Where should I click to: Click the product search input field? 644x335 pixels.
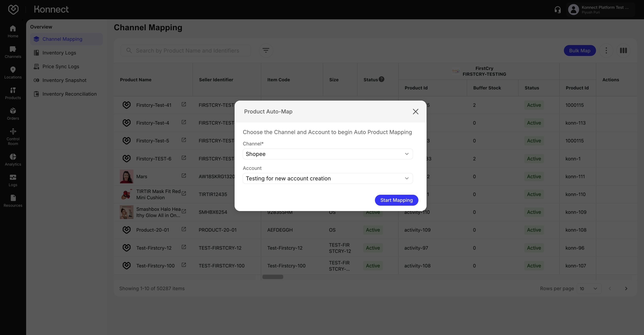point(186,51)
